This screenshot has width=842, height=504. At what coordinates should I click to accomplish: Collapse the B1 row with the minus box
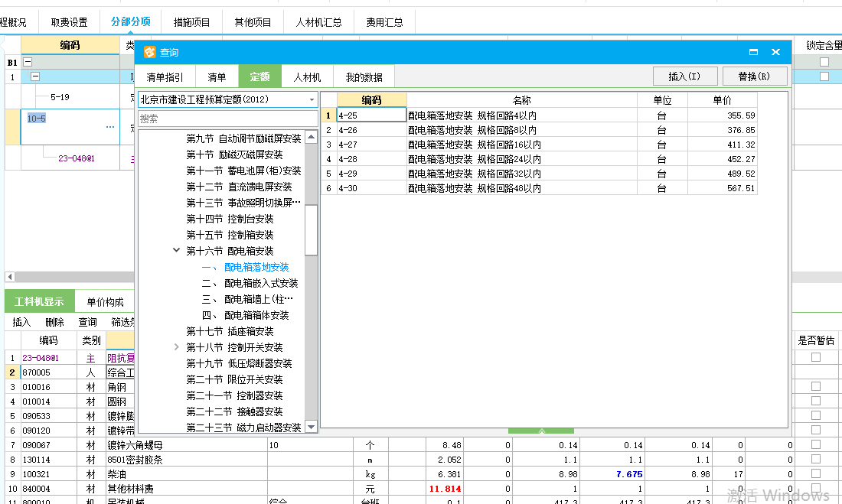(28, 63)
